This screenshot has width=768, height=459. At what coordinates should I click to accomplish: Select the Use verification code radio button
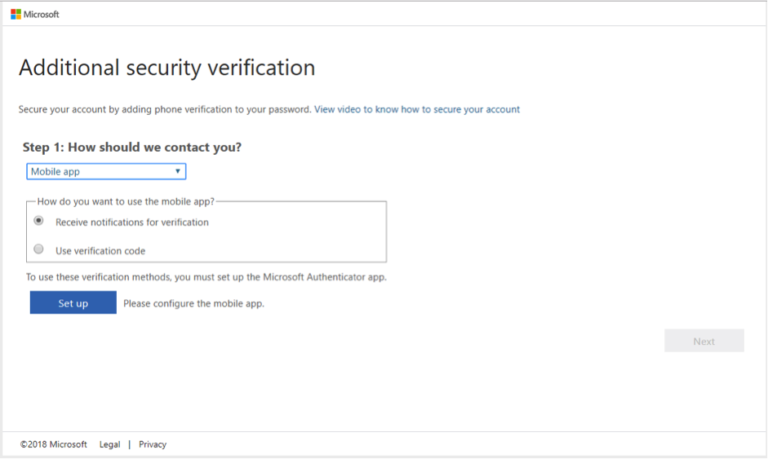click(x=39, y=249)
